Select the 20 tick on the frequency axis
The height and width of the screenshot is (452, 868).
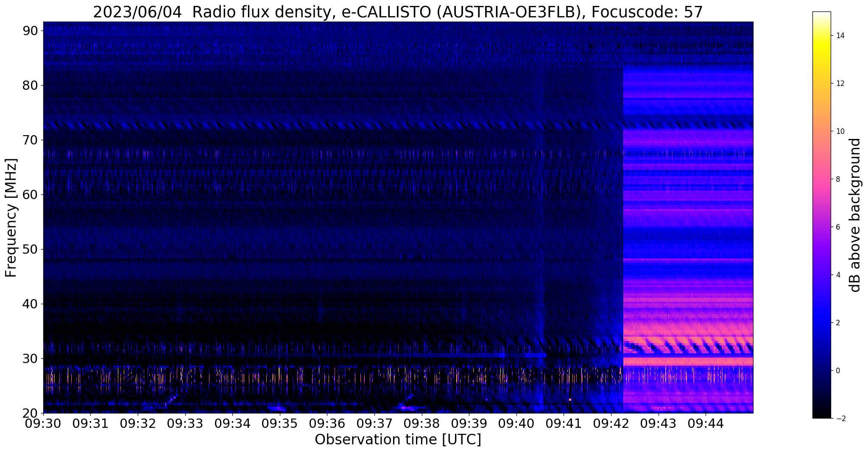click(31, 413)
